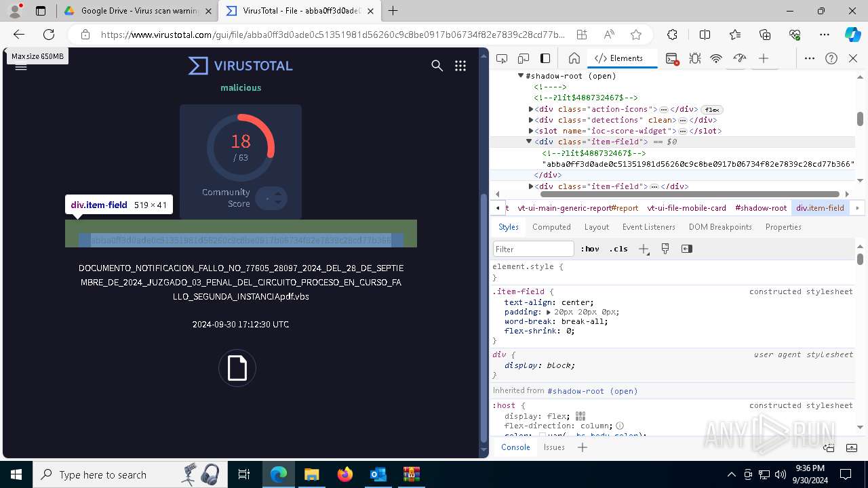Switch to the Computed tab

tap(551, 227)
